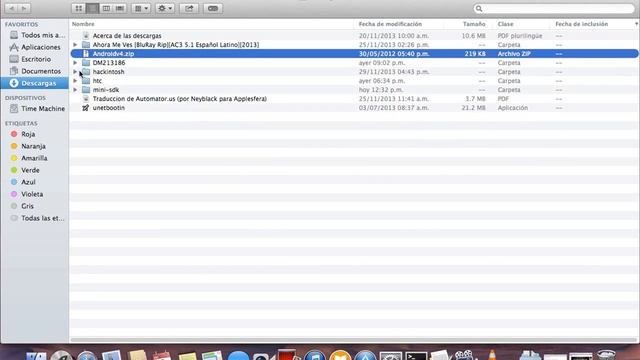The height and width of the screenshot is (360, 640).
Task: Expand the Ahora Me Ves folder
Action: [75, 44]
